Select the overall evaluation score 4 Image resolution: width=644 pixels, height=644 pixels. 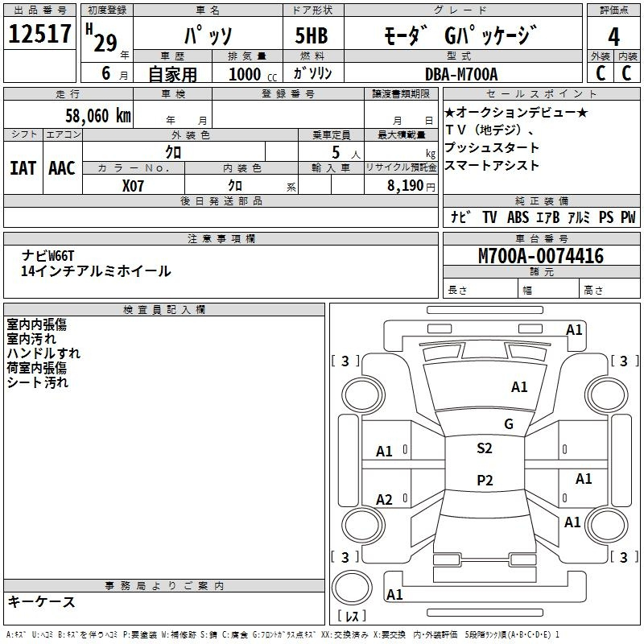tap(613, 36)
